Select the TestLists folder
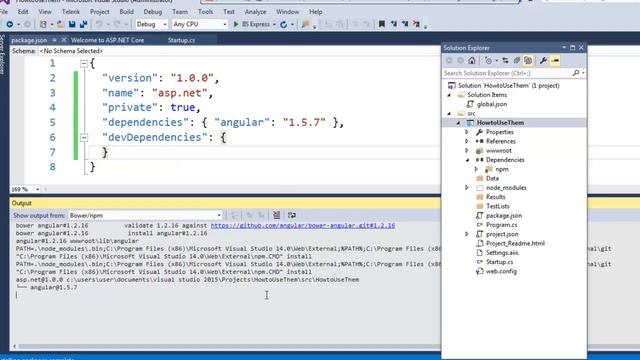The height and width of the screenshot is (360, 640). (x=498, y=206)
